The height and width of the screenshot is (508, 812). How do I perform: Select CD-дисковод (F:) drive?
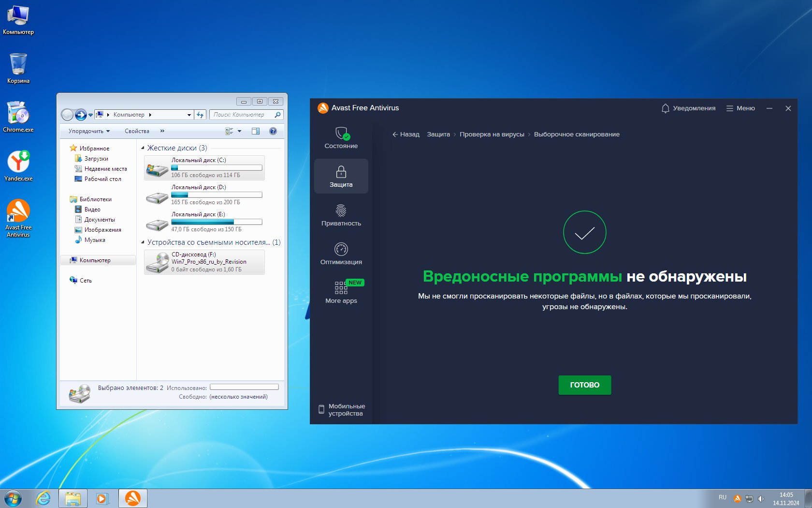204,262
